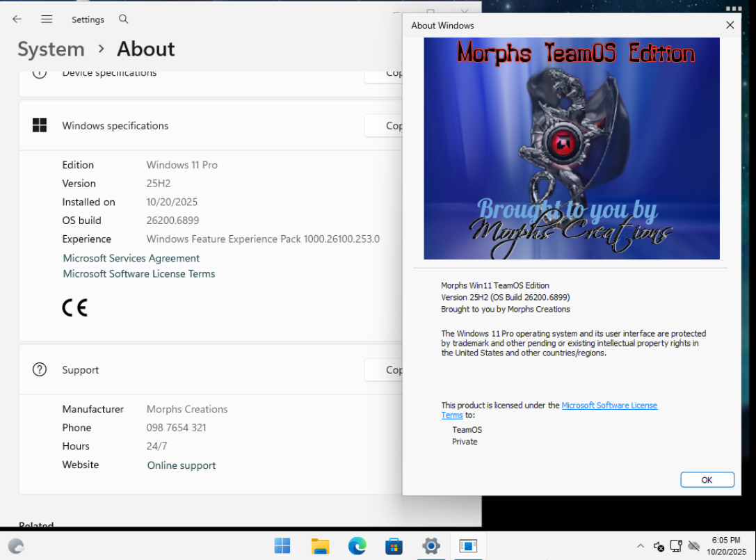Click the muted volume tray icon

pos(659,546)
